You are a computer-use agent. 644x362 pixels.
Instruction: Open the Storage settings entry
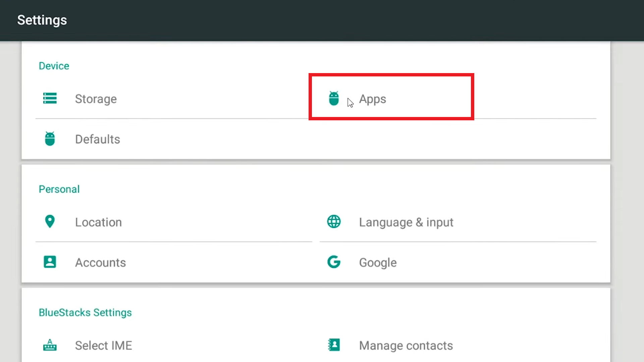click(96, 99)
